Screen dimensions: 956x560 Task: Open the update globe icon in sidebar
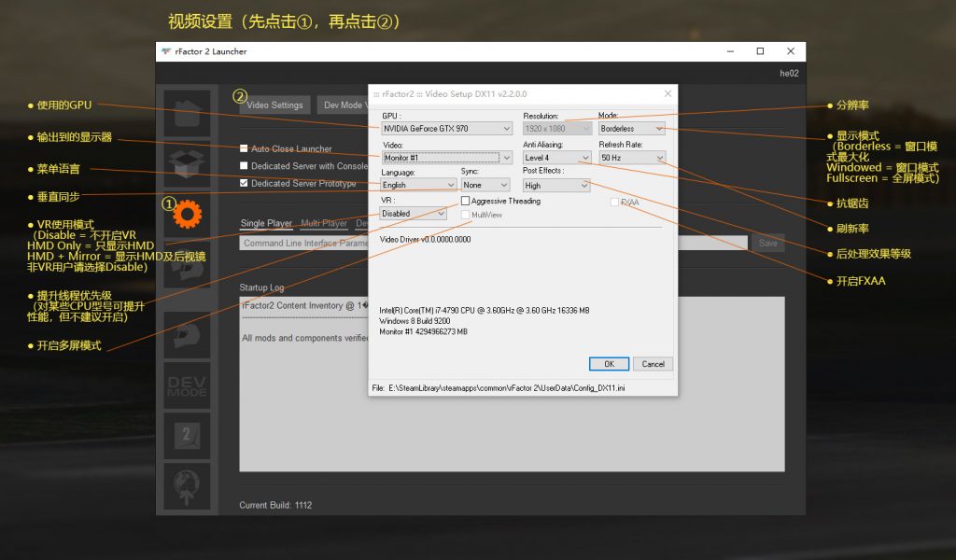pyautogui.click(x=187, y=486)
